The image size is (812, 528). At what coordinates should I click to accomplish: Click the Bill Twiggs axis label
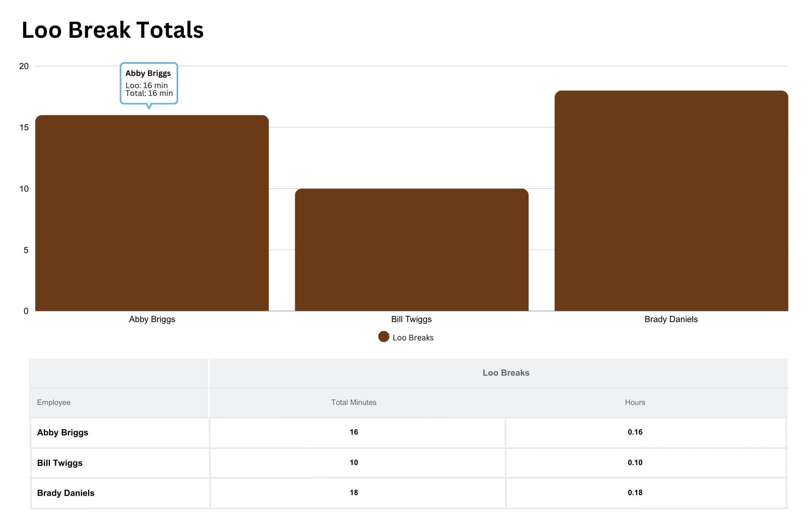[x=411, y=319]
